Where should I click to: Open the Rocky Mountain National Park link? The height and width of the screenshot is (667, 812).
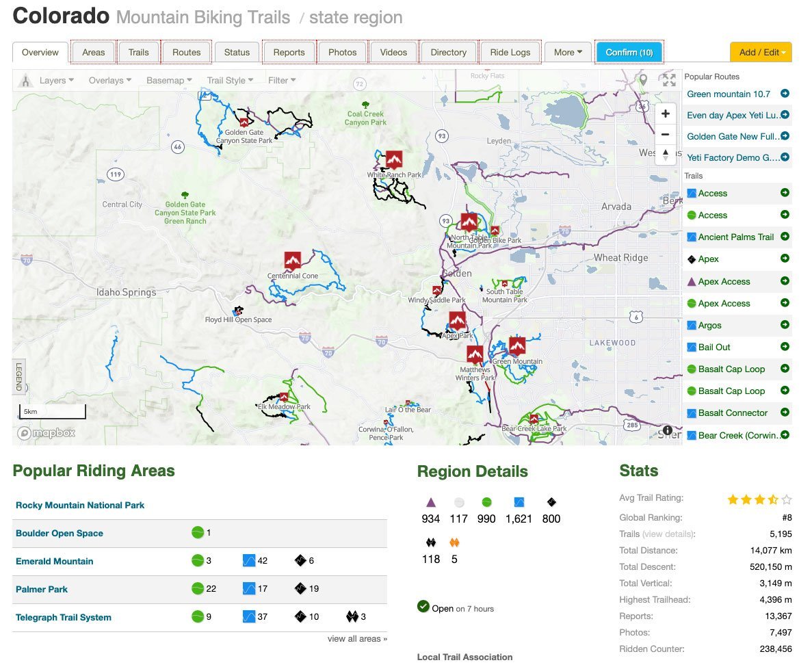point(80,505)
